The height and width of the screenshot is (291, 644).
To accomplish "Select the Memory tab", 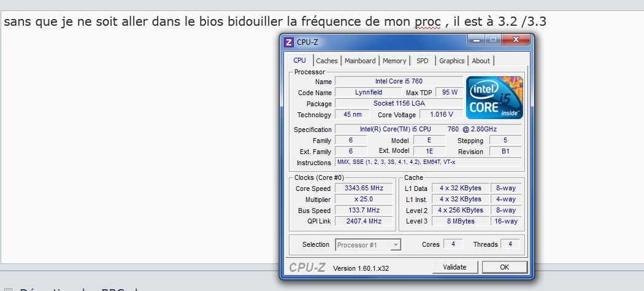I will [394, 61].
